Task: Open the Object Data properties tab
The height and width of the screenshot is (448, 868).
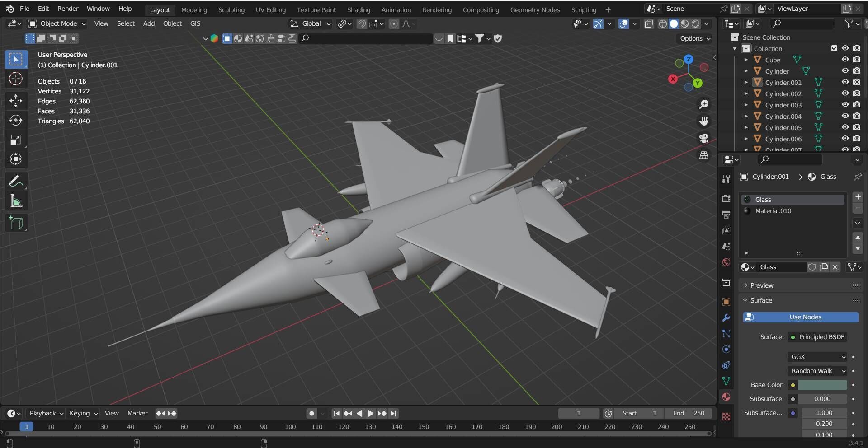Action: pyautogui.click(x=726, y=381)
